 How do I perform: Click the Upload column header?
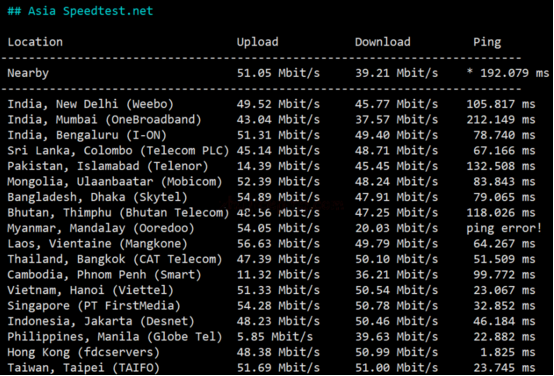pos(257,42)
